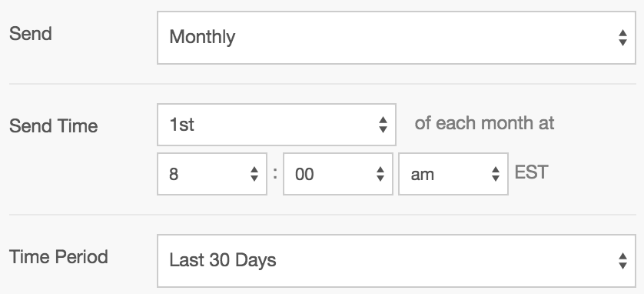Viewport: 644px width, 294px height.
Task: Click the stepper arrows on the 1st selector
Action: coord(383,125)
